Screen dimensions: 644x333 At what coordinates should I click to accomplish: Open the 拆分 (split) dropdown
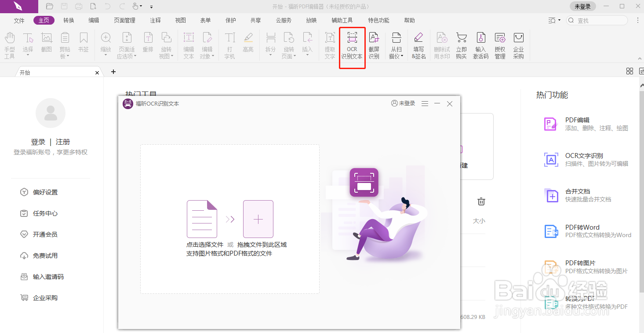(271, 55)
